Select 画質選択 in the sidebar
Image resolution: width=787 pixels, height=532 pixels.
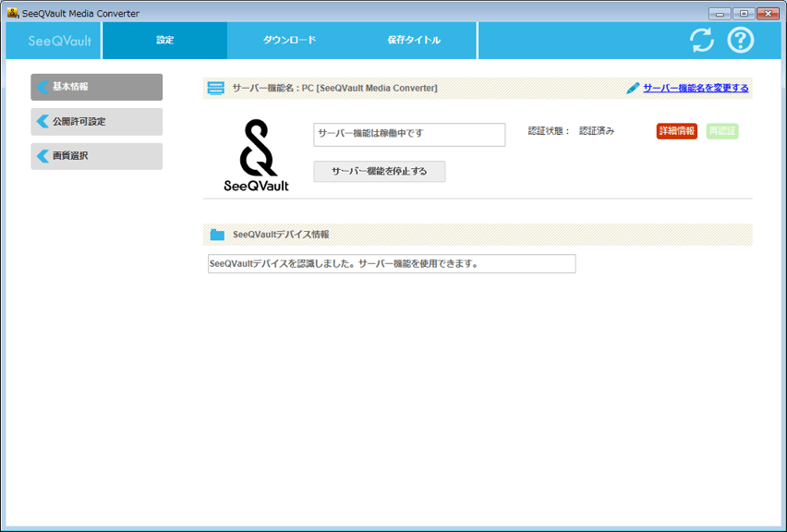click(96, 156)
